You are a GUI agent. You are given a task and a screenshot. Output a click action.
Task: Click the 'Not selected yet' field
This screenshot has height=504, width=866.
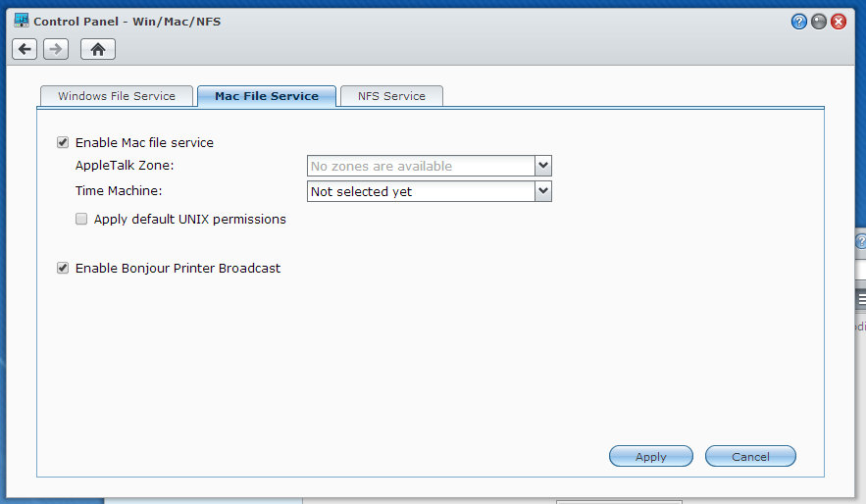coord(421,191)
